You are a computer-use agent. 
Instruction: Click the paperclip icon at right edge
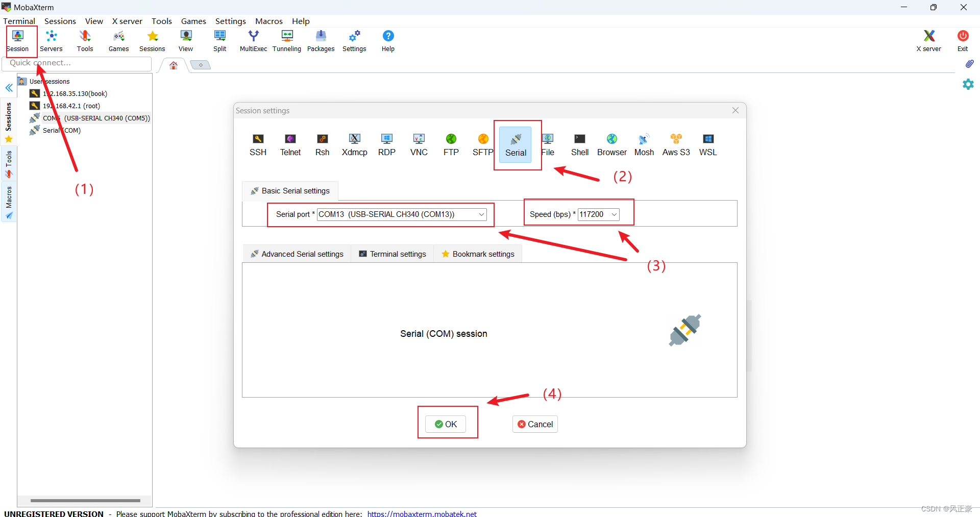pyautogui.click(x=969, y=64)
